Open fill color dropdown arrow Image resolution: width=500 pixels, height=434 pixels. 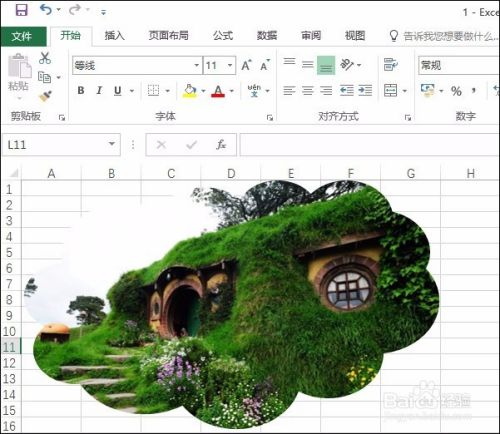tap(203, 91)
